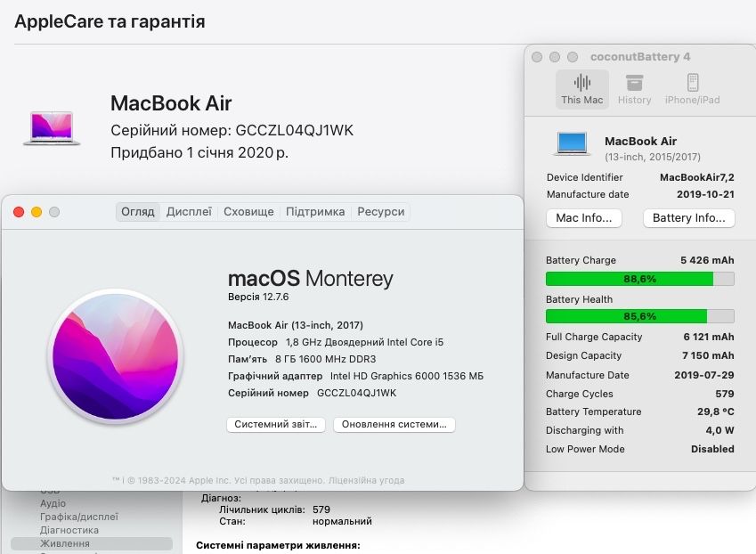
Task: Open the Підтримка tab
Action: pos(315,212)
